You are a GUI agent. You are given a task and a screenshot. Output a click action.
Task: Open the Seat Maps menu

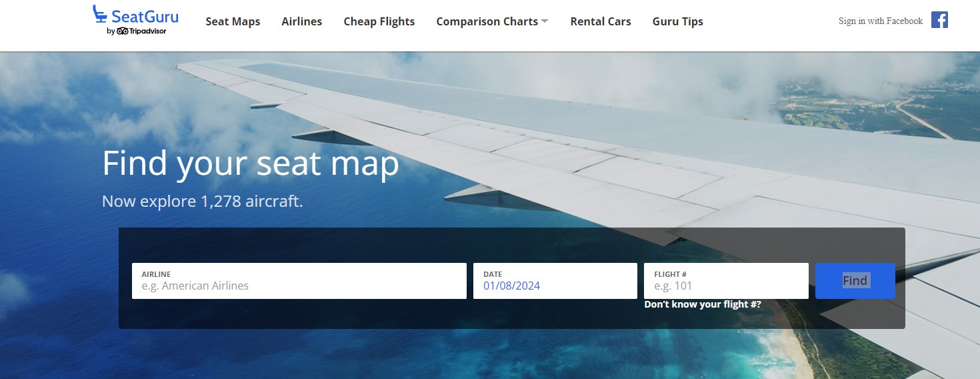(233, 21)
